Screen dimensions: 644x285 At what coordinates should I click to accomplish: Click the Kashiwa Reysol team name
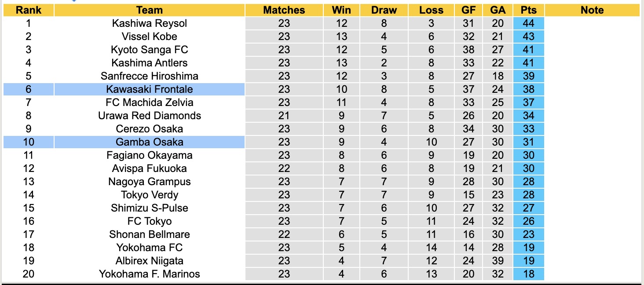(150, 23)
